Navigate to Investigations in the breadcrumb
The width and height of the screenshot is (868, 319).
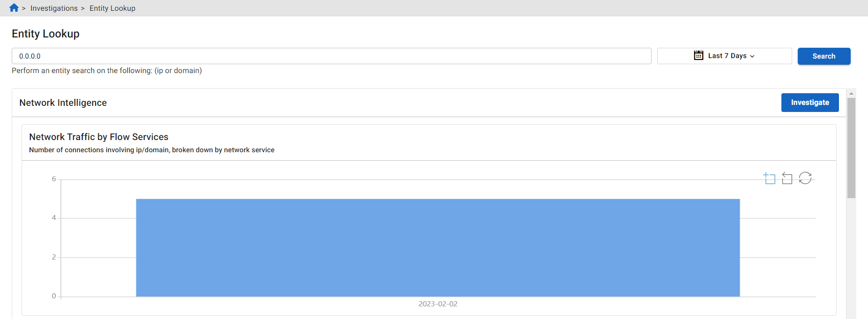pyautogui.click(x=54, y=8)
